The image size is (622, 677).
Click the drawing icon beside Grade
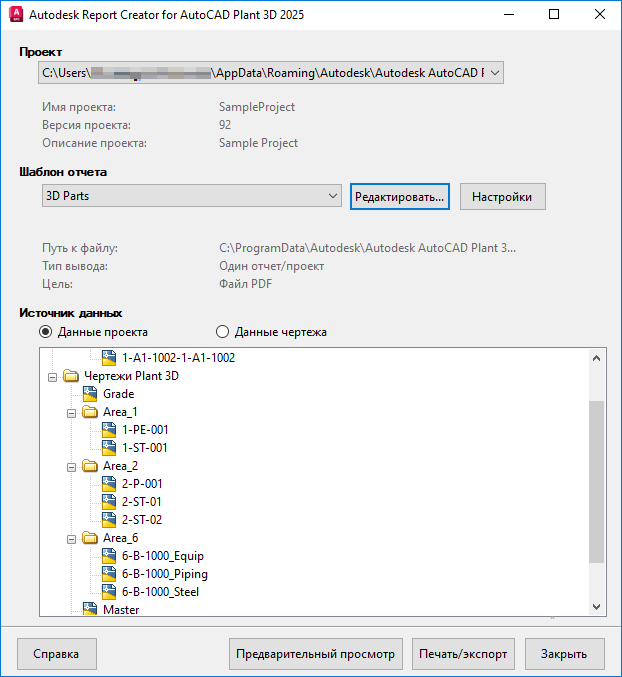click(90, 394)
